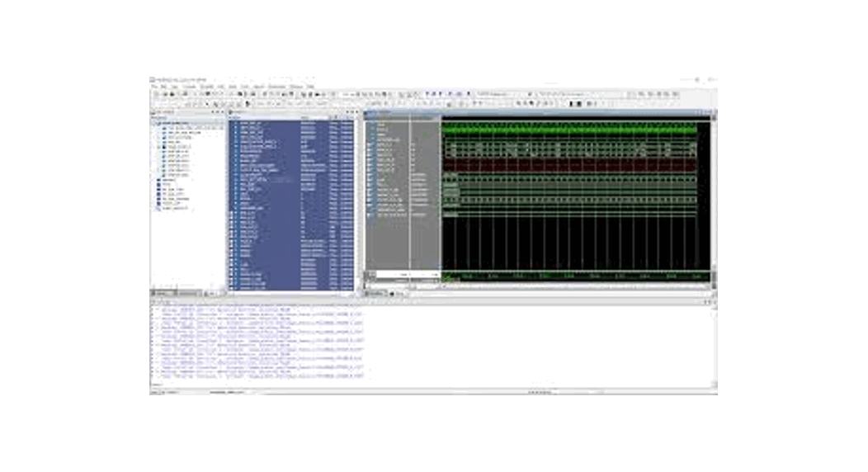Select the first signal name in the wave pane
Screen dimensions: 868x472
[x=382, y=125]
